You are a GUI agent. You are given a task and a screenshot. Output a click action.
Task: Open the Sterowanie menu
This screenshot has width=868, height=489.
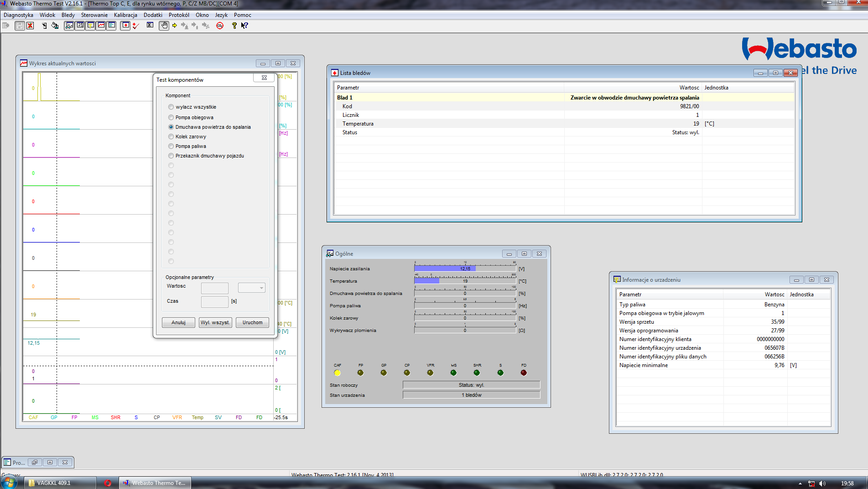coord(94,15)
